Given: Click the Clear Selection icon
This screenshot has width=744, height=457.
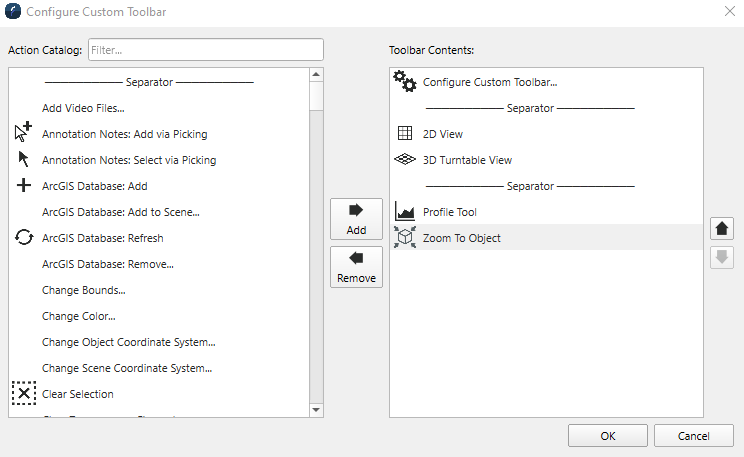Looking at the screenshot, I should click(24, 393).
